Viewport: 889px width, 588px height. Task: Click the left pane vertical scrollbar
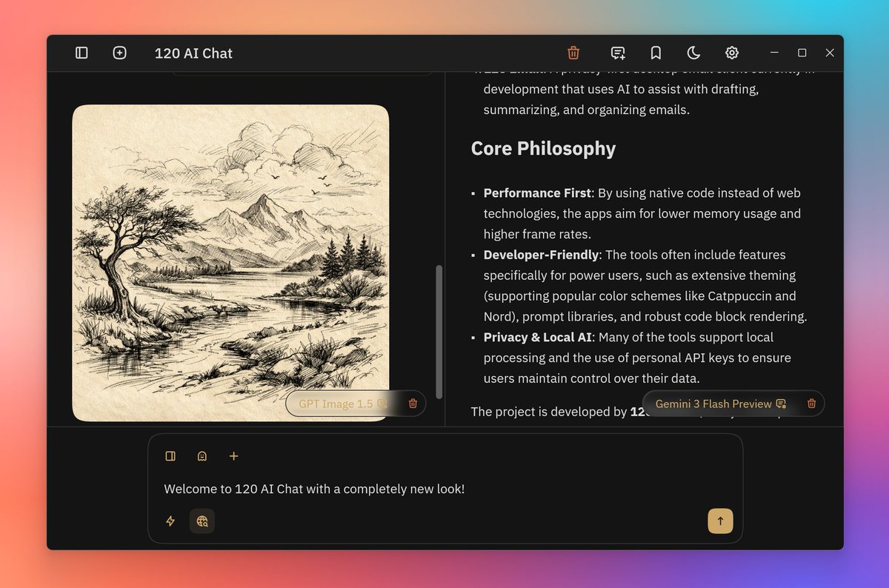click(x=439, y=332)
